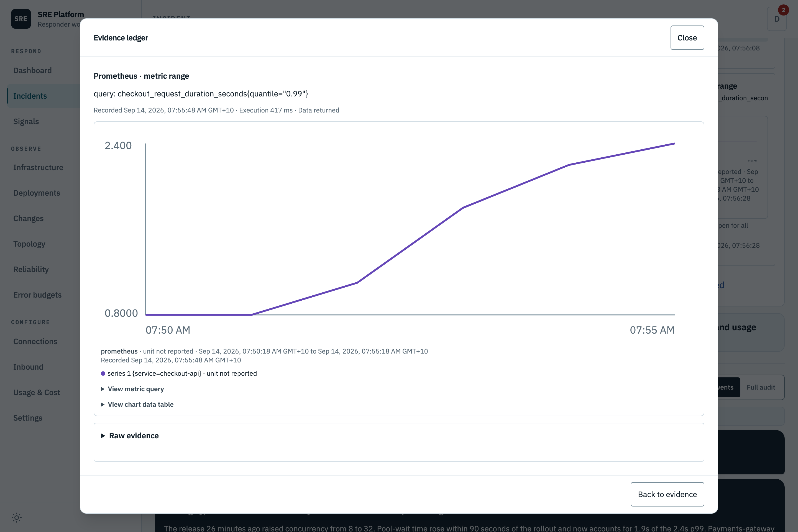The height and width of the screenshot is (532, 798).
Task: Click the 2.400 y-axis label
Action: coord(118,145)
